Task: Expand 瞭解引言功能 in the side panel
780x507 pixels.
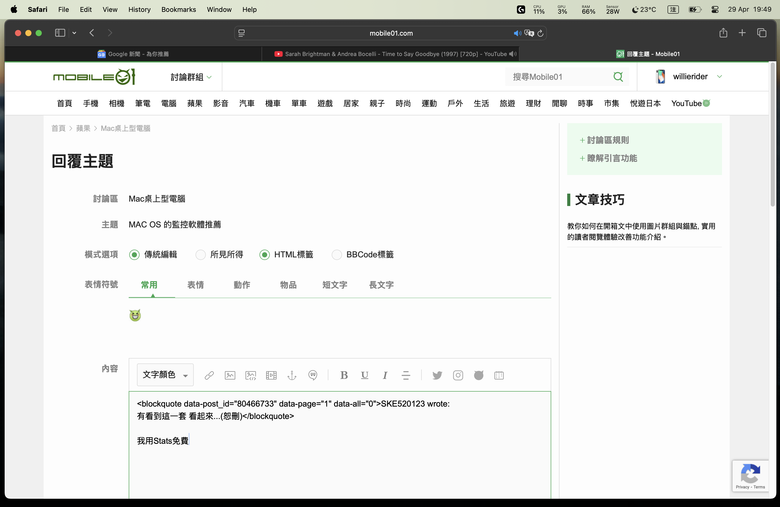Action: (608, 158)
